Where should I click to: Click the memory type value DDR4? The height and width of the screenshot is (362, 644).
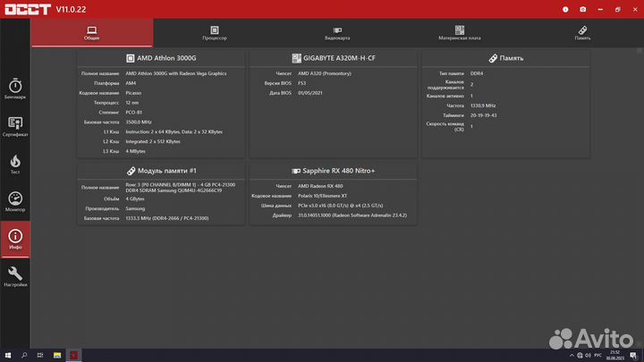pyautogui.click(x=477, y=73)
